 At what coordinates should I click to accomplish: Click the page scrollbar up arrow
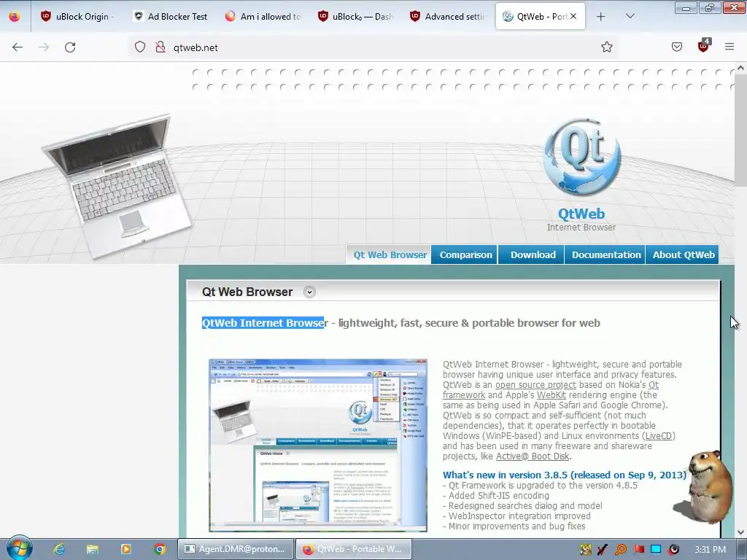[x=740, y=68]
